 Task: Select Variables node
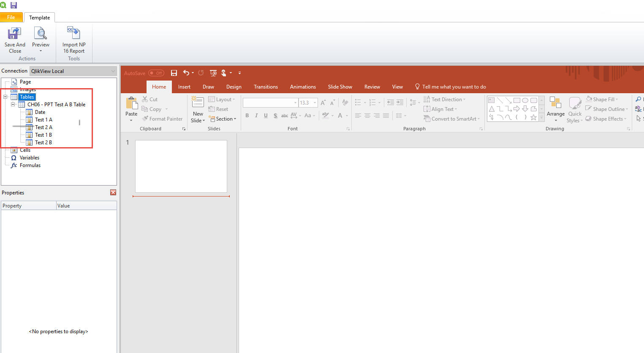[30, 158]
